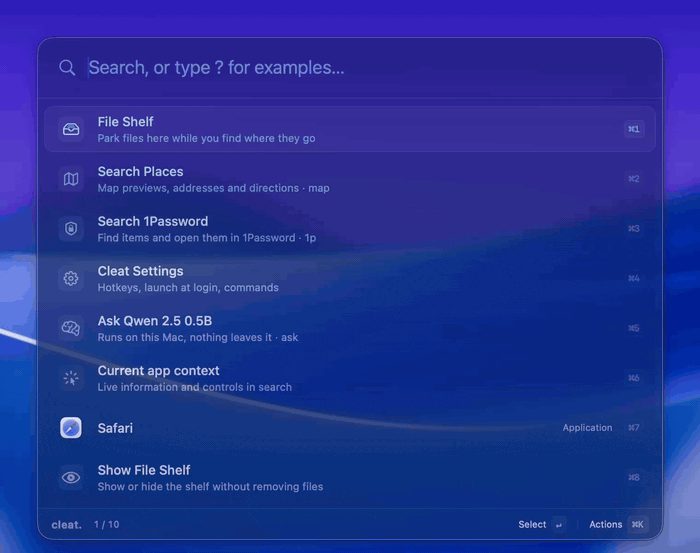Click "Park files here while you find where they go"
The image size is (700, 553).
(206, 138)
